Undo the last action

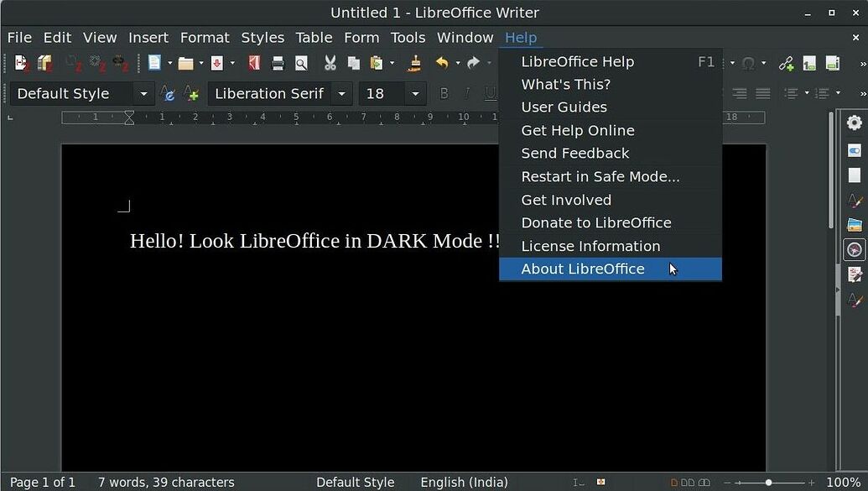(443, 63)
